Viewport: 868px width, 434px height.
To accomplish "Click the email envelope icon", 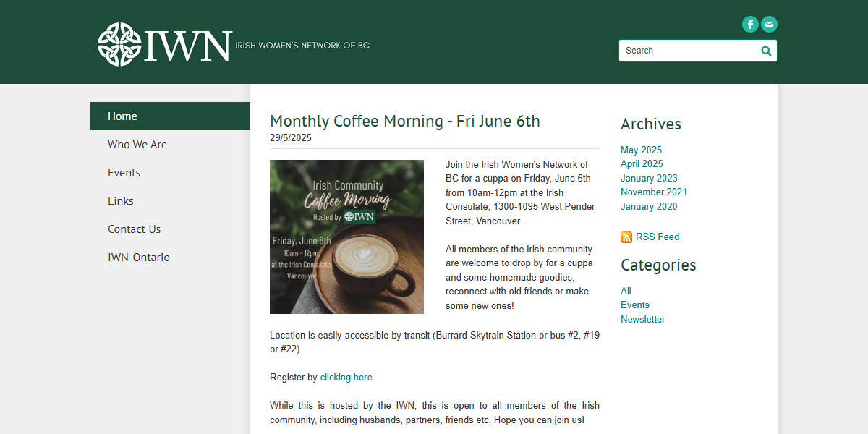I will click(768, 24).
